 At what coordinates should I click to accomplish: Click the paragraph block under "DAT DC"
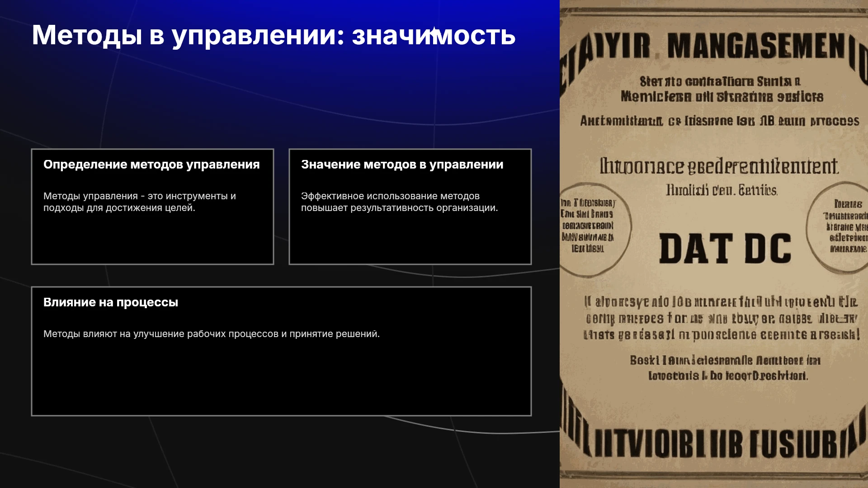(x=722, y=318)
